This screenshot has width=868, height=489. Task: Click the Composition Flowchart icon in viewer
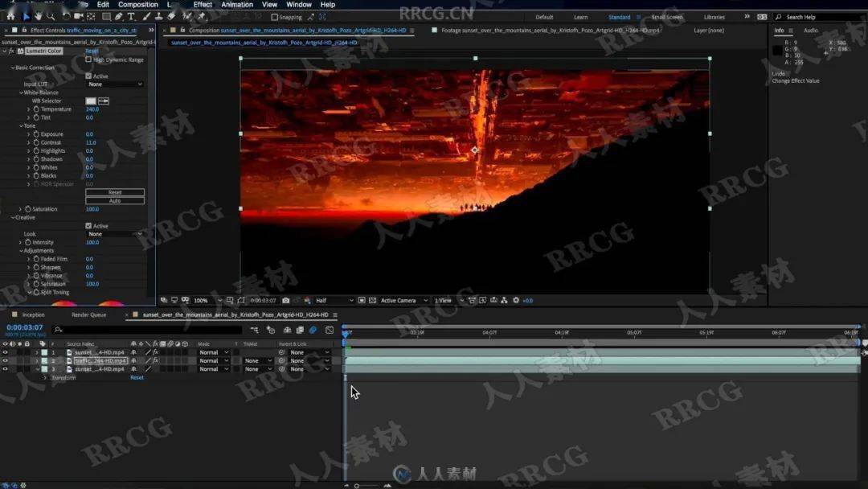coord(504,300)
